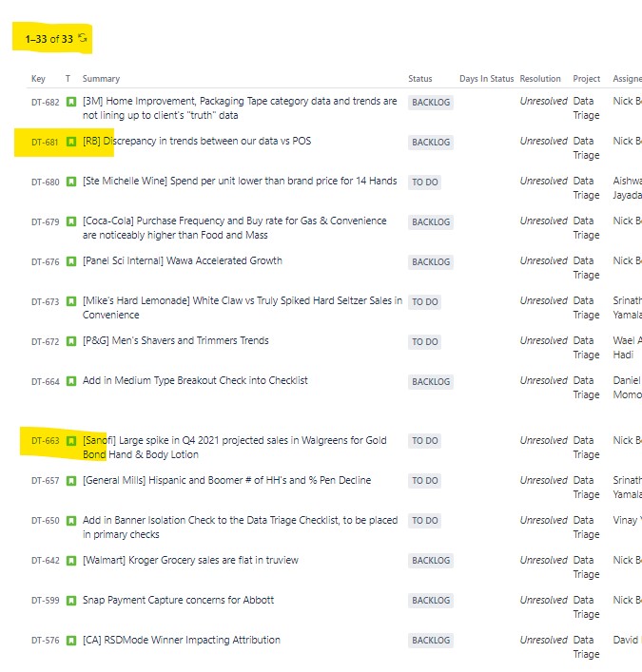Open the Medium Type Breakout Check summary
The width and height of the screenshot is (642, 672).
coord(195,380)
